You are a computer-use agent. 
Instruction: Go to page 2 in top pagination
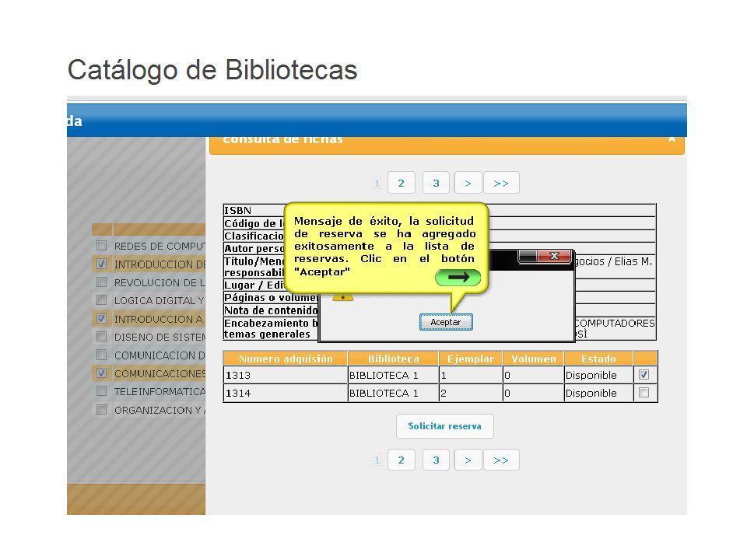402,183
